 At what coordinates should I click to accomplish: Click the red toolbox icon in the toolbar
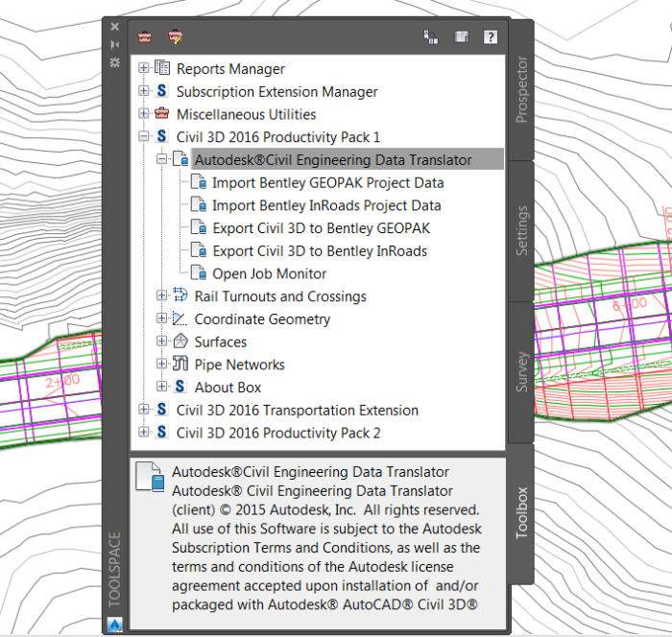click(x=144, y=36)
